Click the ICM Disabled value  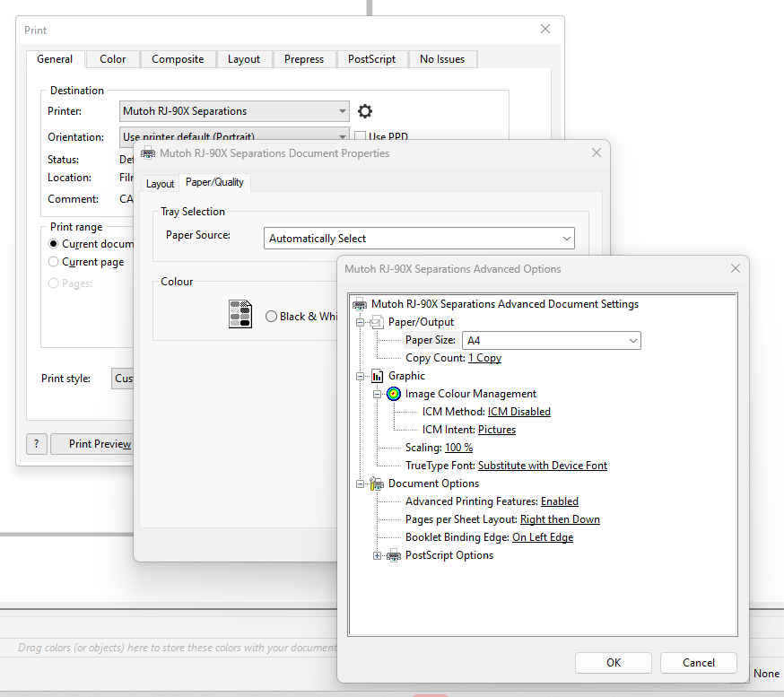[519, 412]
